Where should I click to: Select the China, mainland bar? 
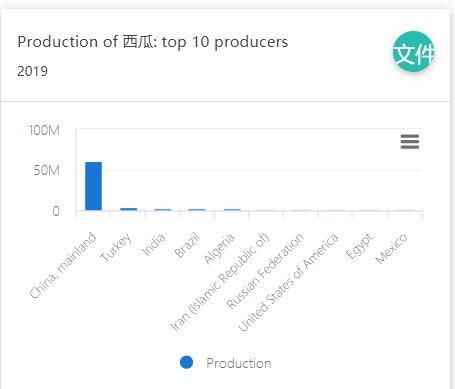(93, 186)
